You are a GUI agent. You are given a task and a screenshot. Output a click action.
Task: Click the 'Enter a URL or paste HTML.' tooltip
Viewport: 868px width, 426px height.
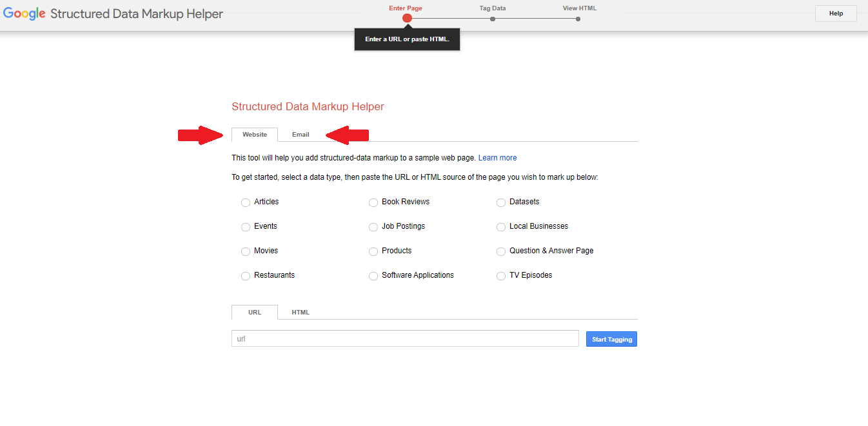(x=407, y=39)
